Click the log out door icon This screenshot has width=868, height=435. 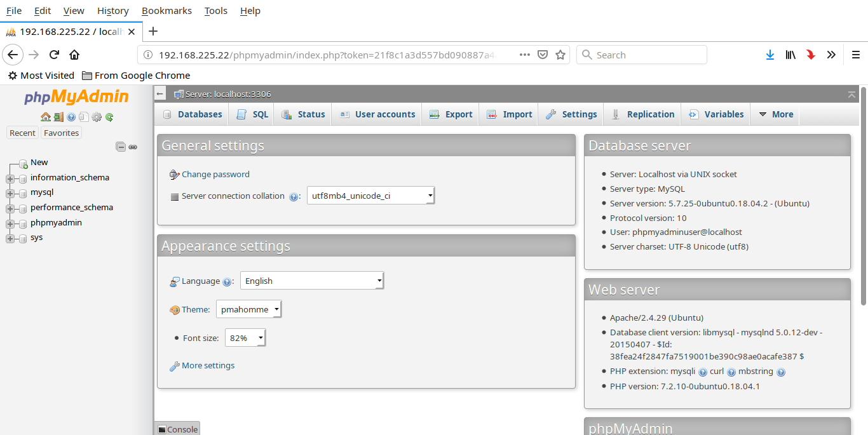coord(58,117)
